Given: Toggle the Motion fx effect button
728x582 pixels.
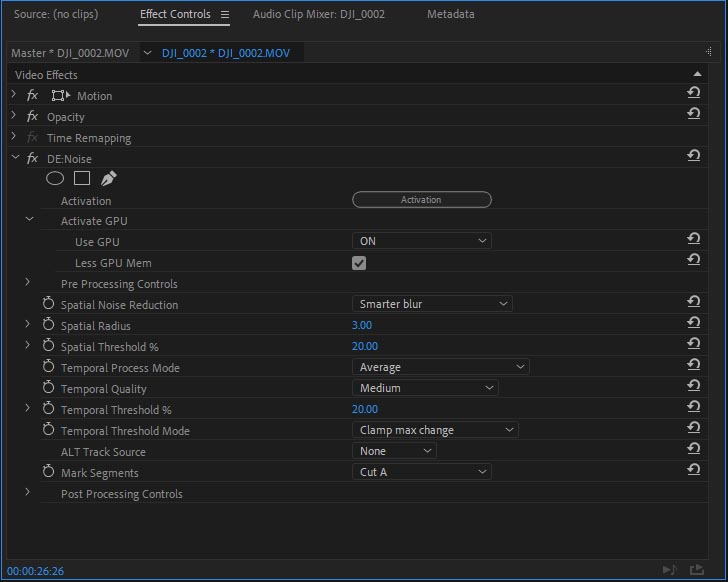Looking at the screenshot, I should (x=32, y=96).
